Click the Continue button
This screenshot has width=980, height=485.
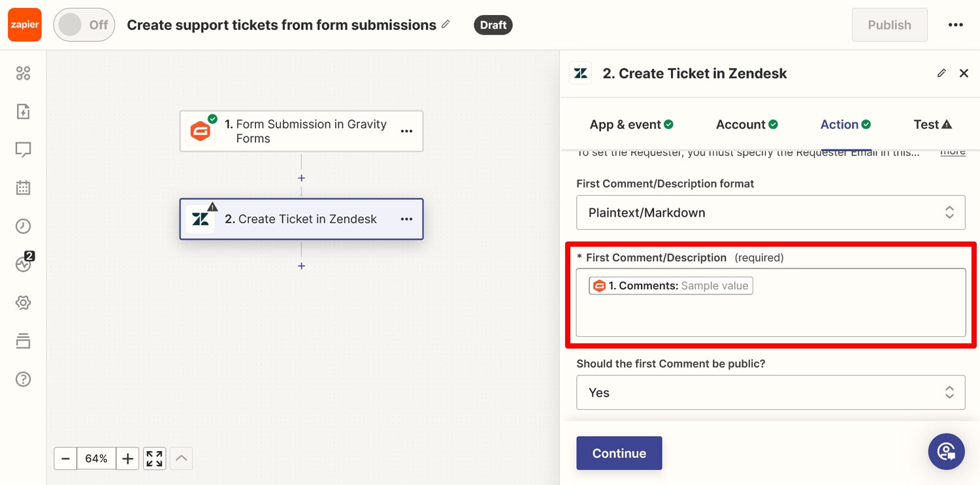tap(619, 453)
